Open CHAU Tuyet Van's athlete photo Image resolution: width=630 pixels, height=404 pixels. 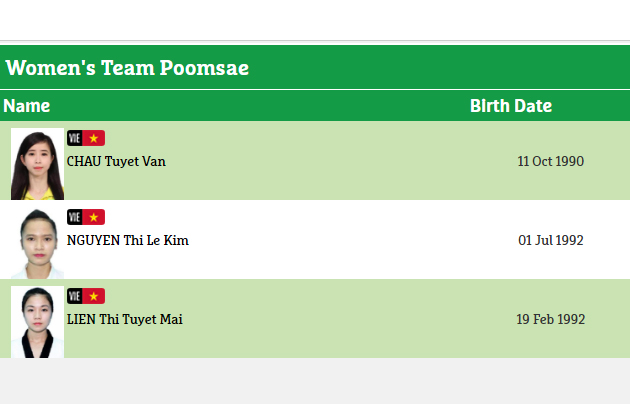coord(37,164)
